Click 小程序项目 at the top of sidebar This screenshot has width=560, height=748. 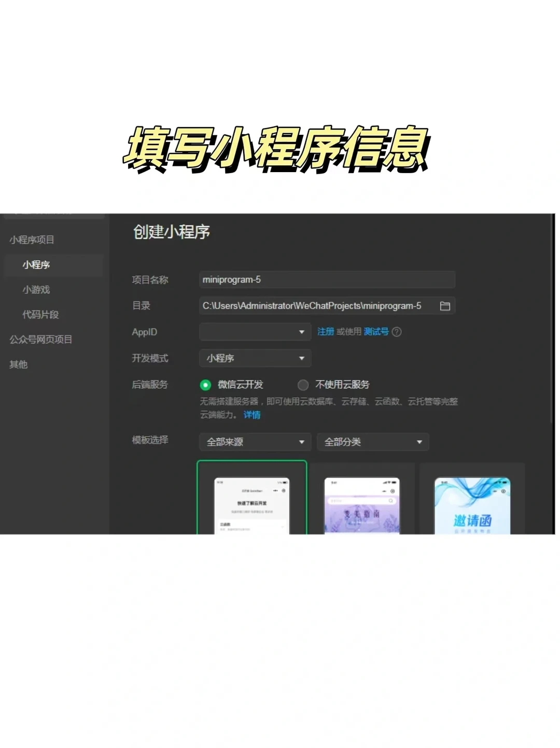pyautogui.click(x=33, y=239)
